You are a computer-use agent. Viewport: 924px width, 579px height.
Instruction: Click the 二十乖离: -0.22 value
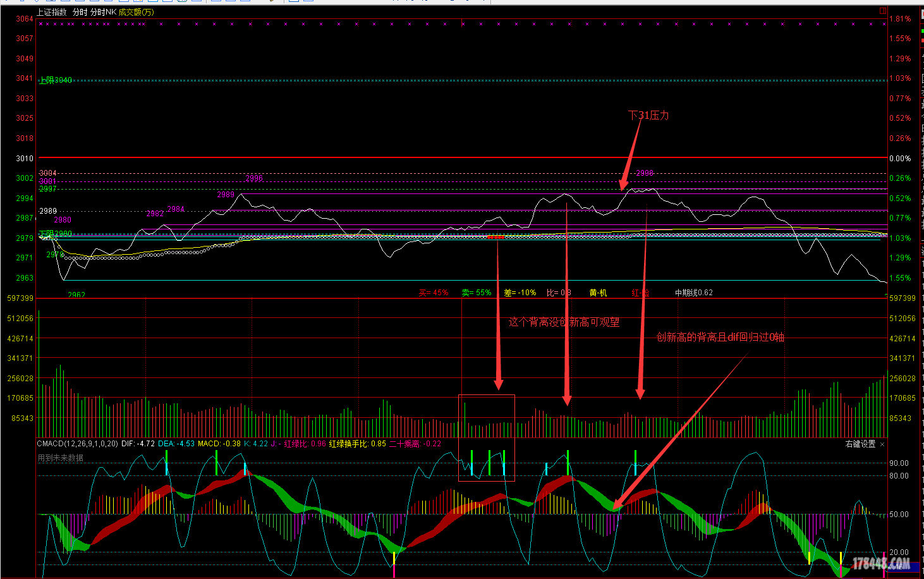(x=415, y=444)
